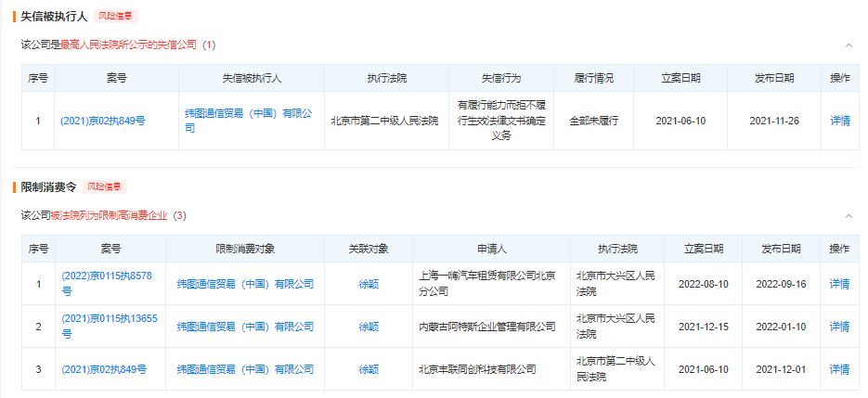The width and height of the screenshot is (868, 398).
Task: Open 纬图通信贸易 company link in 限制消费令 row 2
Action: coord(245,327)
